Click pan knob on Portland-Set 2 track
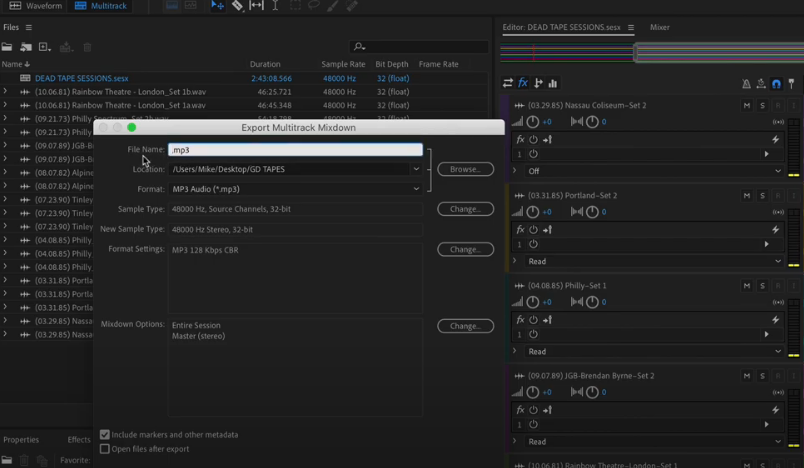 click(x=592, y=212)
